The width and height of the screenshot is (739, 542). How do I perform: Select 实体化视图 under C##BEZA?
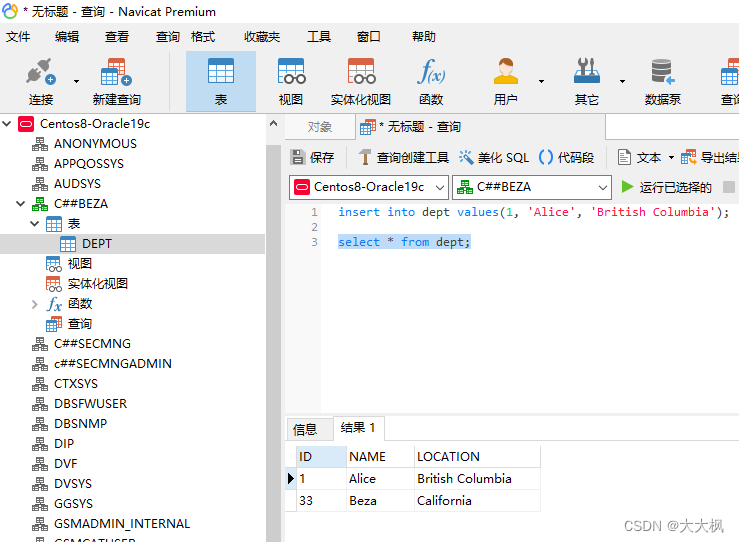[98, 284]
